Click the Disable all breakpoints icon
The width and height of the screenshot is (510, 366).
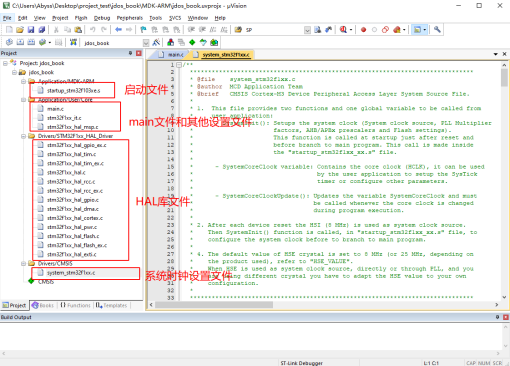pyautogui.click(x=385, y=30)
